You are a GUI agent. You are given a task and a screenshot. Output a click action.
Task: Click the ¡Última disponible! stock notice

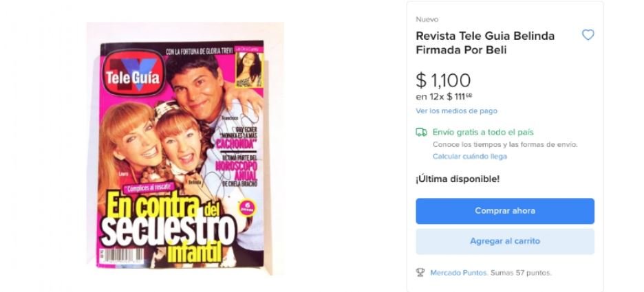(x=458, y=179)
